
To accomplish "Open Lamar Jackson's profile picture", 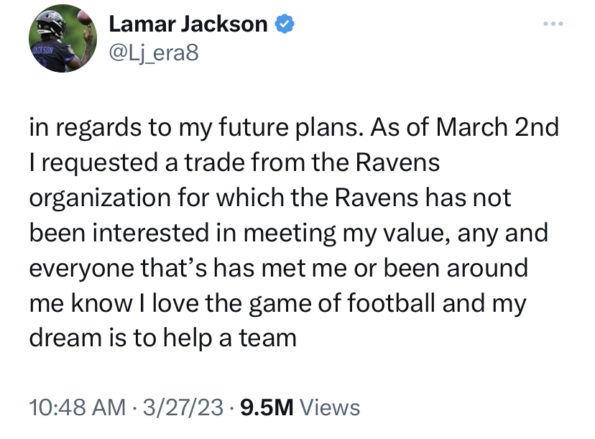I will (63, 38).
